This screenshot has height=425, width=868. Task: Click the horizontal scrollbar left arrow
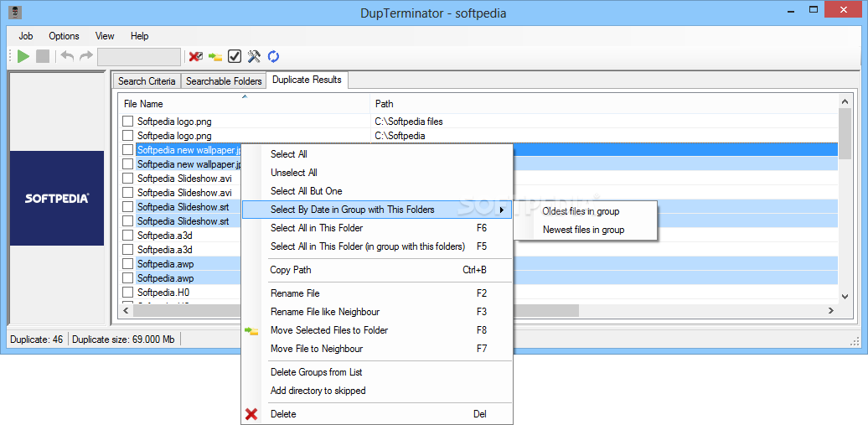click(127, 311)
